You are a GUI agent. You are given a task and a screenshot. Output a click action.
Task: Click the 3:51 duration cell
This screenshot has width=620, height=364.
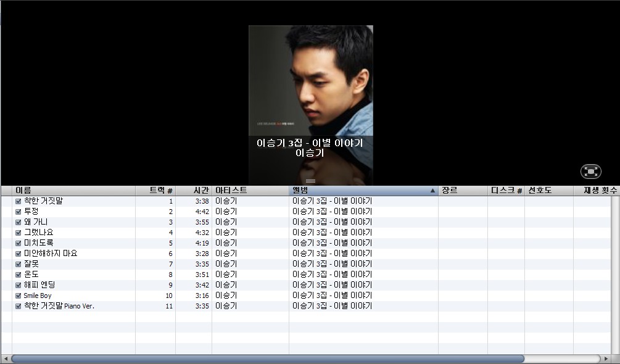click(202, 275)
